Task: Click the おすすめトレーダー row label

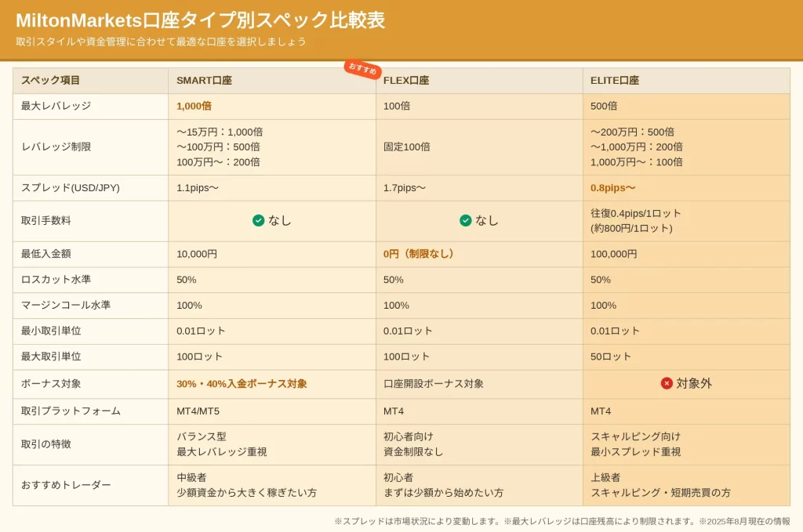Action: [x=66, y=485]
